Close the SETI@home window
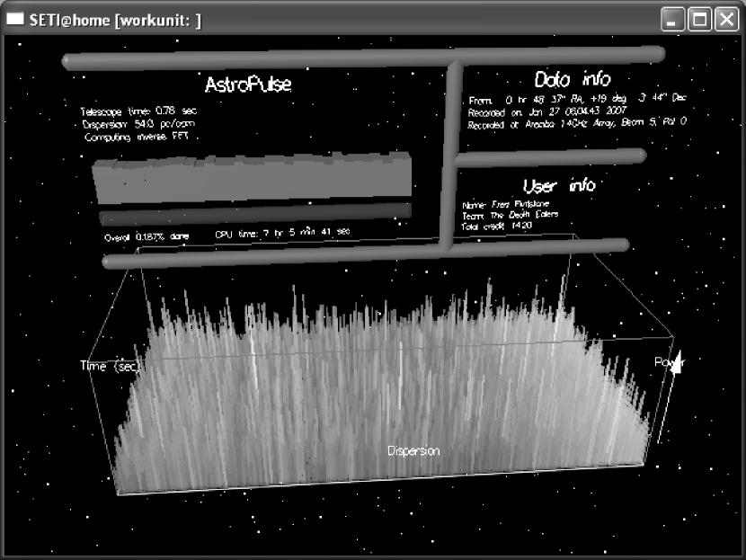746x560 pixels. [726, 19]
